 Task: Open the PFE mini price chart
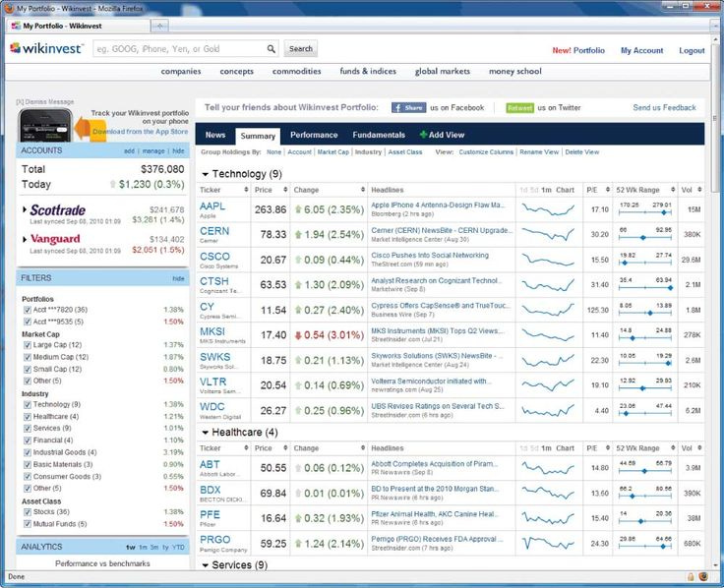548,518
